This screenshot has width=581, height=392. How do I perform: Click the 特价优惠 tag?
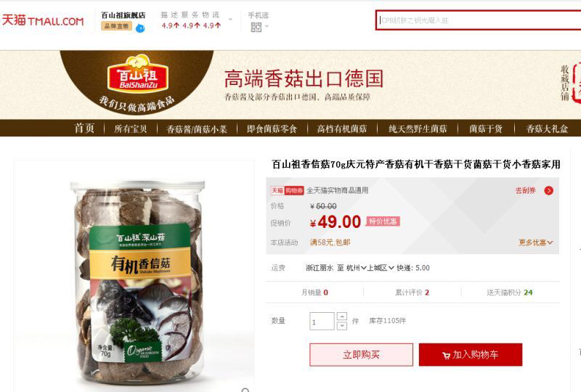(x=383, y=221)
